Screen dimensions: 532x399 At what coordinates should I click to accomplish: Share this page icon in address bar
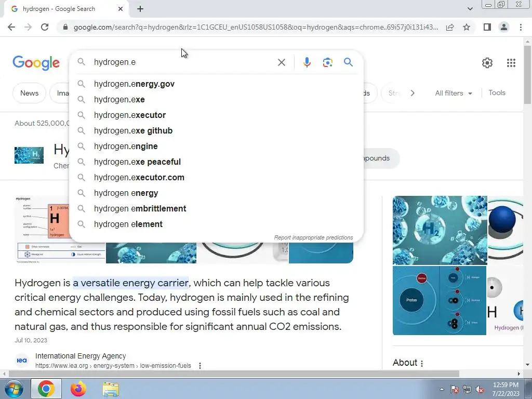450,27
